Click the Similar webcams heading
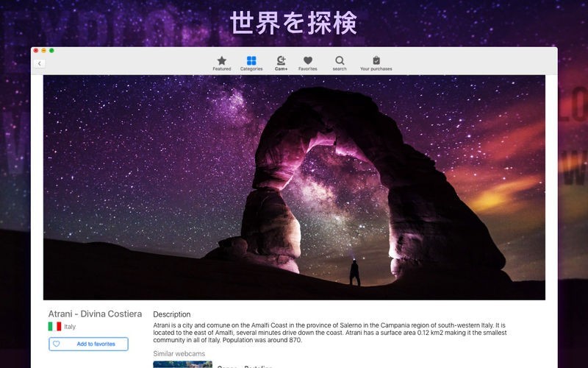The height and width of the screenshot is (368, 588). click(x=179, y=354)
